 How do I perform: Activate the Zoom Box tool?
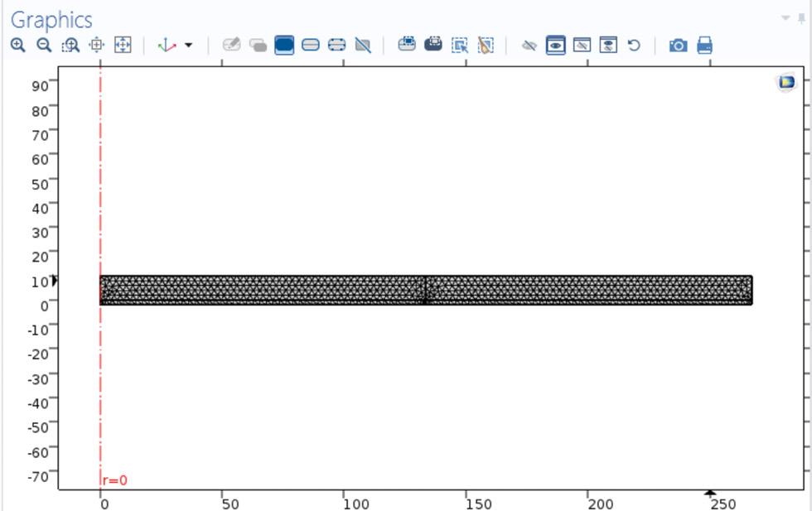pyautogui.click(x=70, y=45)
